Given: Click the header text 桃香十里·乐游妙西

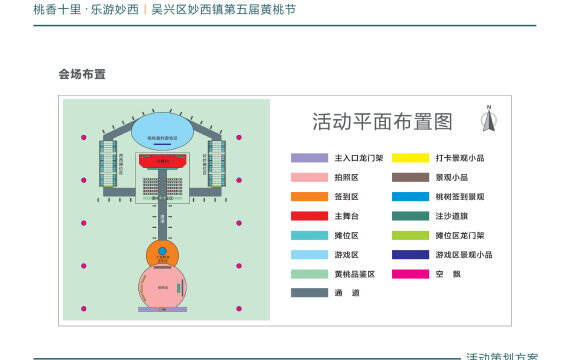Looking at the screenshot, I should (x=86, y=9).
